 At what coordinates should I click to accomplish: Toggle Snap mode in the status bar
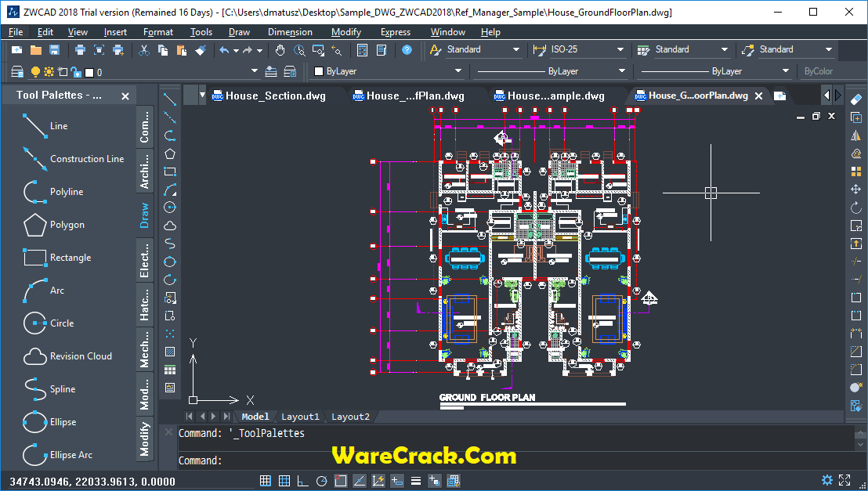coord(265,481)
